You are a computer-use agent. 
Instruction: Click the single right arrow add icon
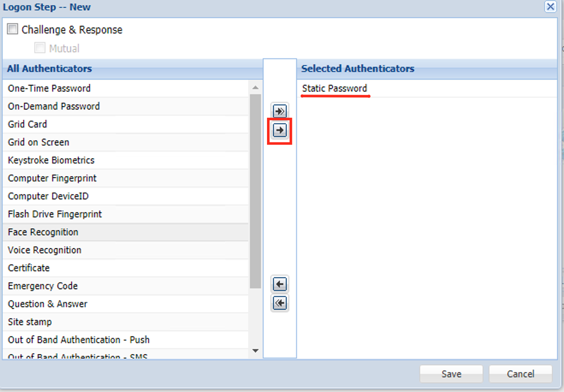pos(280,130)
